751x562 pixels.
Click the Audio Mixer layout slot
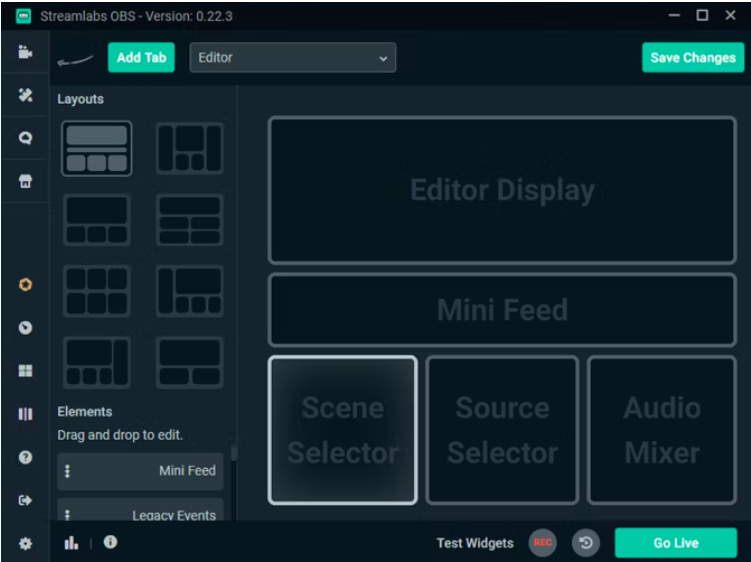click(662, 430)
